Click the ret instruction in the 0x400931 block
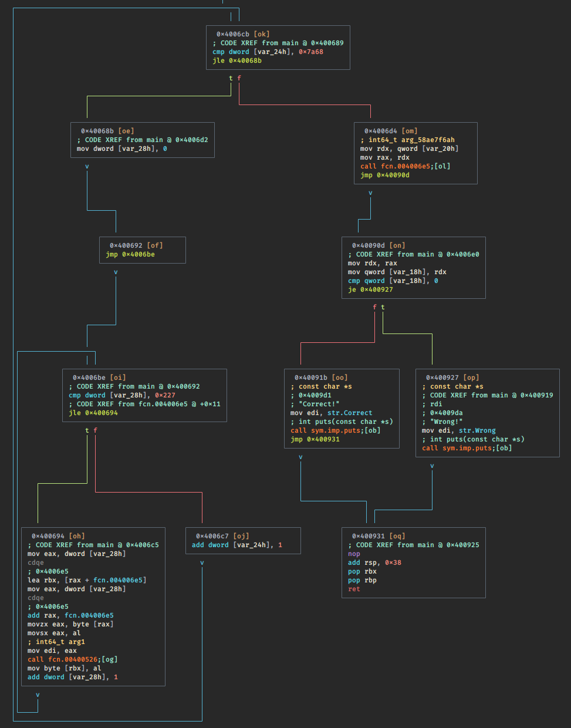The height and width of the screenshot is (728, 571). point(354,589)
